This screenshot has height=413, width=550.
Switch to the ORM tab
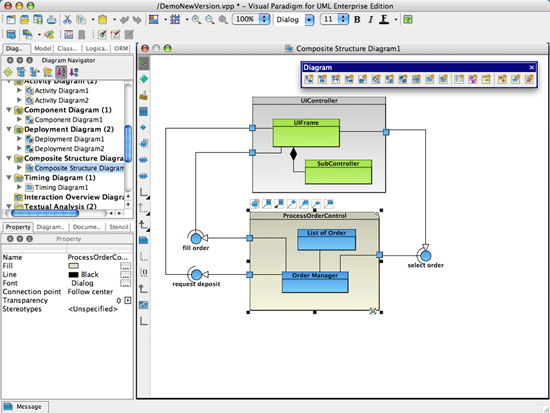pos(121,48)
